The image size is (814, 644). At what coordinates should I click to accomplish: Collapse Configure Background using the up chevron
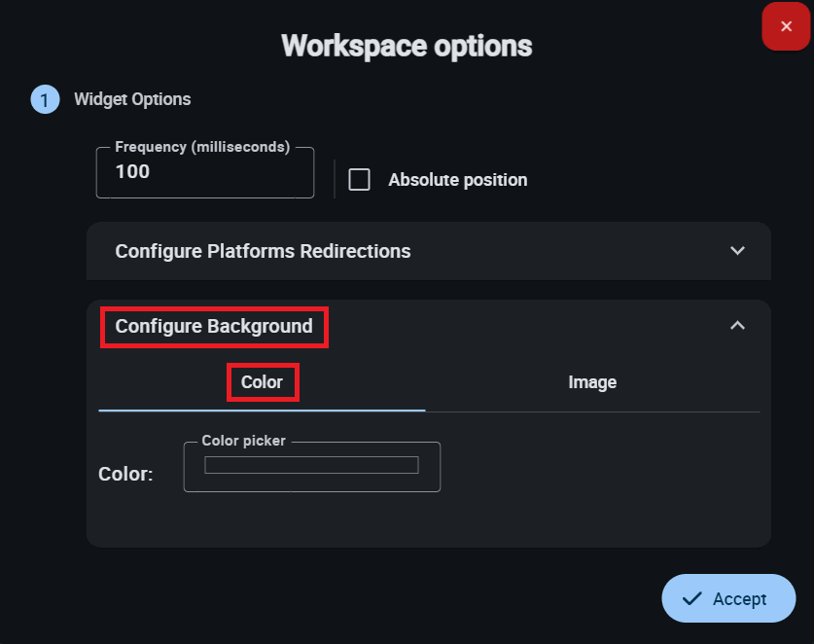[737, 326]
